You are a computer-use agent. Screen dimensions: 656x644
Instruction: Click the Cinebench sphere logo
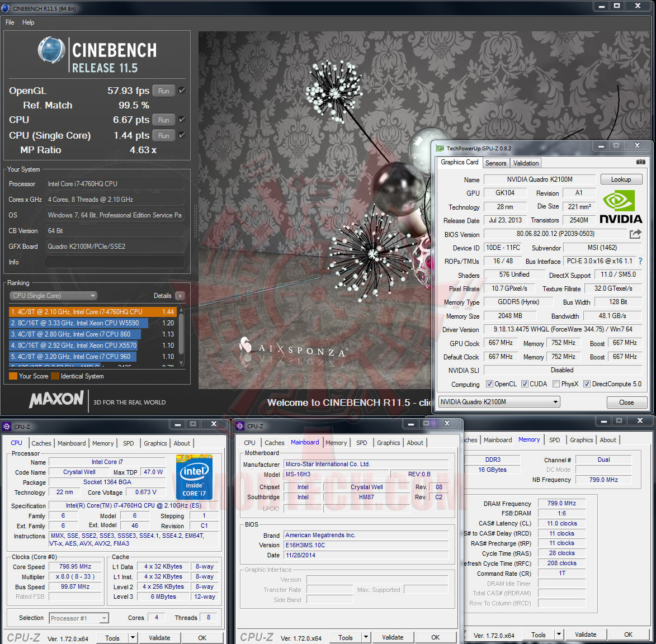(x=51, y=50)
